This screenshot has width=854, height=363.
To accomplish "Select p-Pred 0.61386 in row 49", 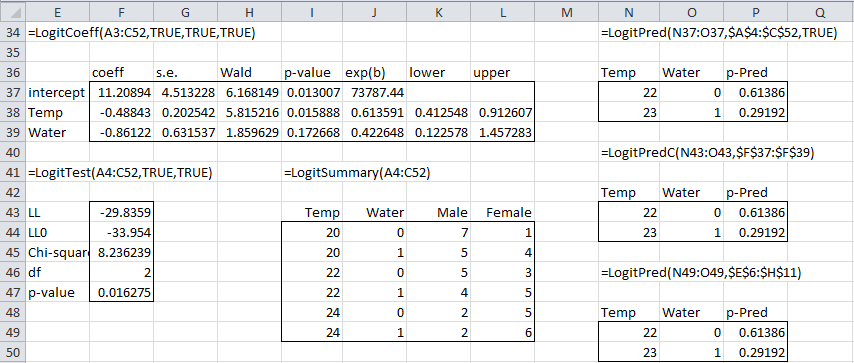I will 756,332.
